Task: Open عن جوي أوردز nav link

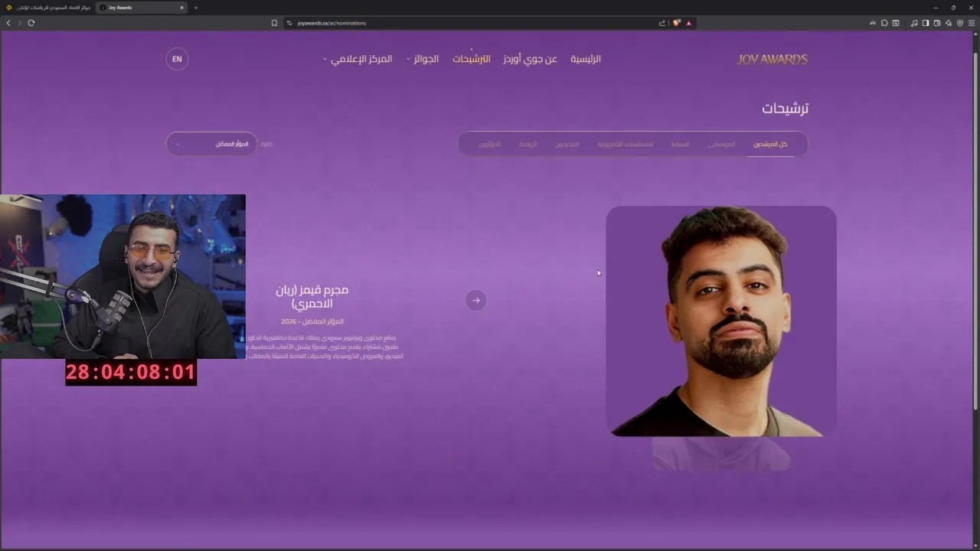Action: (x=530, y=59)
